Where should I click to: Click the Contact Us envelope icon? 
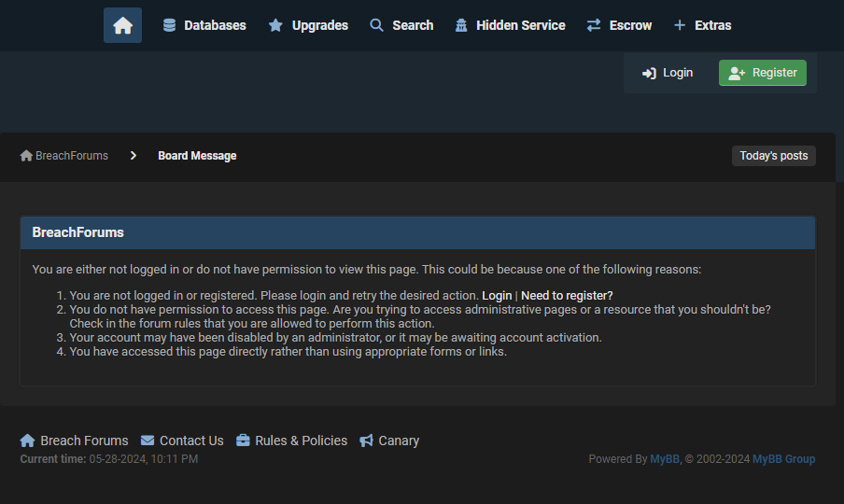pyautogui.click(x=148, y=441)
